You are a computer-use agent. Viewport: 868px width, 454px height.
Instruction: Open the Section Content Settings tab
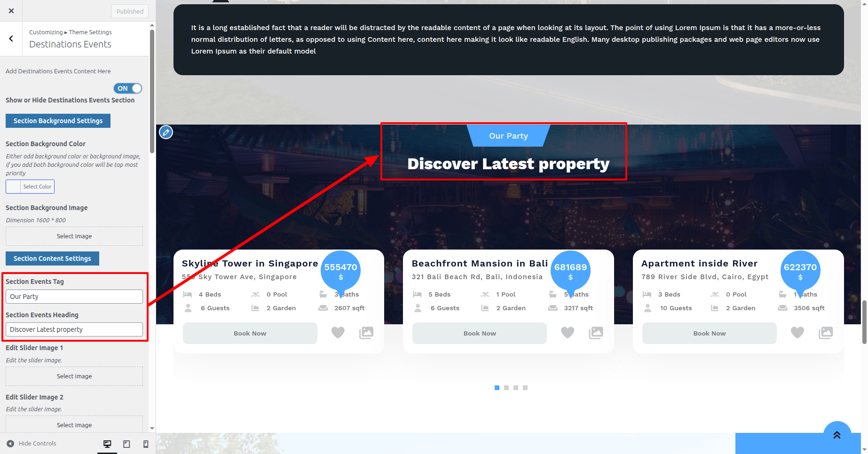coord(52,258)
